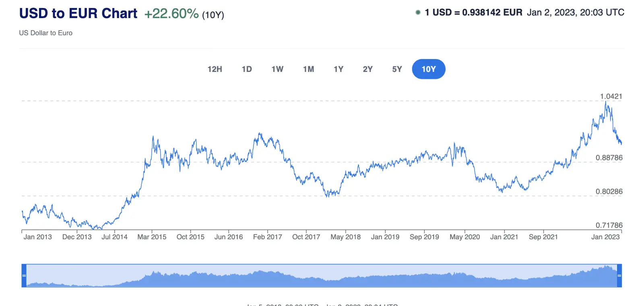Screen dimensions: 644x306
Task: Click the USD to EUR Chart heading
Action: pos(78,13)
